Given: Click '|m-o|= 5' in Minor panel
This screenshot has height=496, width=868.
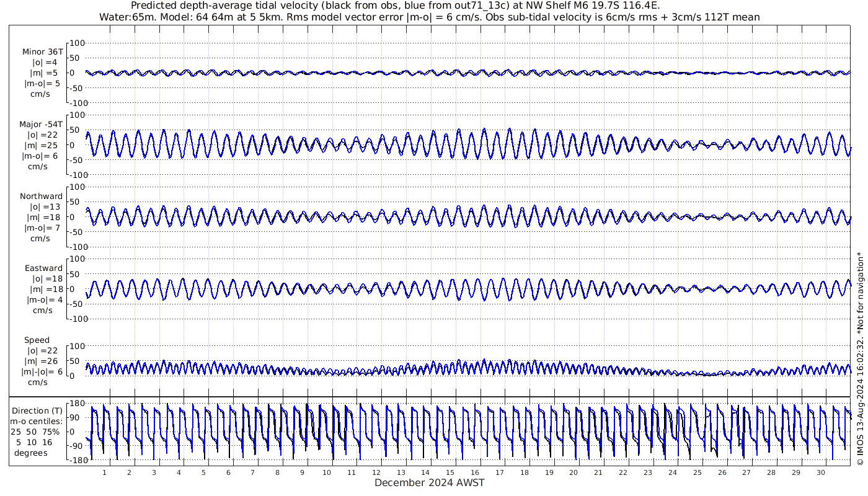Looking at the screenshot, I should coord(42,83).
